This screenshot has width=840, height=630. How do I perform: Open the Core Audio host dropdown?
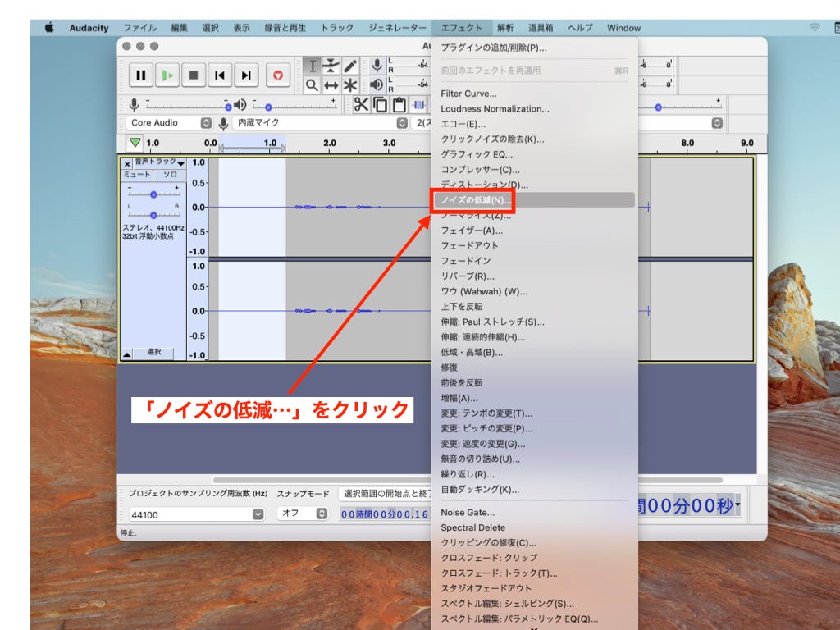tap(170, 123)
